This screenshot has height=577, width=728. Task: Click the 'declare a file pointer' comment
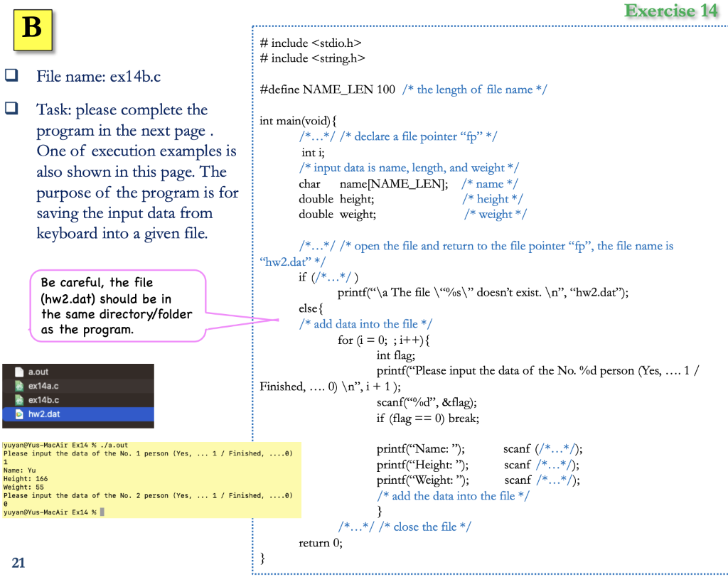pyautogui.click(x=418, y=136)
